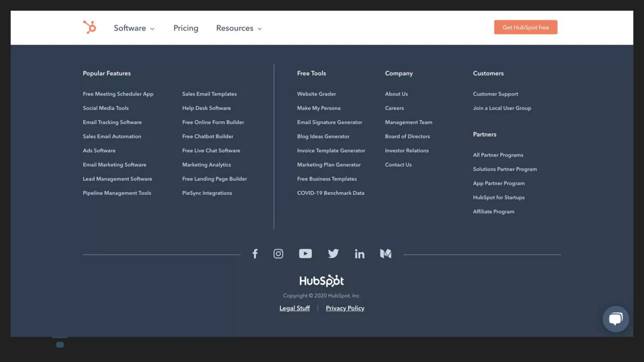Go to Free Meeting Scheduler App
Viewport: 644px width, 362px height.
pos(118,94)
